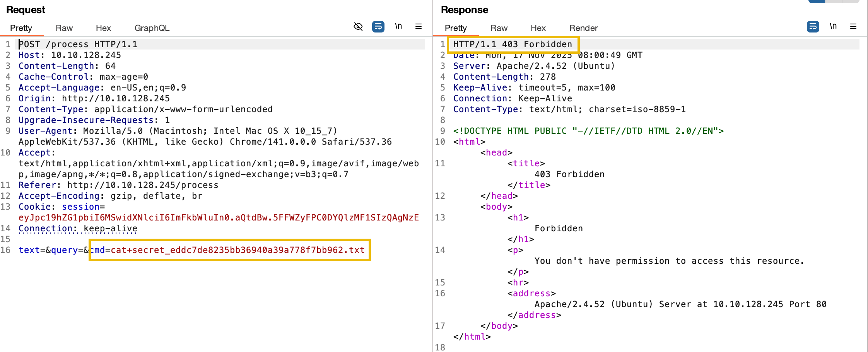Image resolution: width=868 pixels, height=352 pixels.
Task: Click Cache-Control: max-age=0 header
Action: click(x=84, y=77)
